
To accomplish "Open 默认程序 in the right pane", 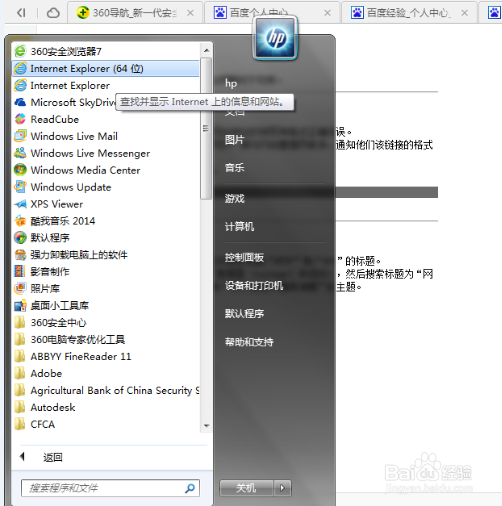I will coord(244,314).
